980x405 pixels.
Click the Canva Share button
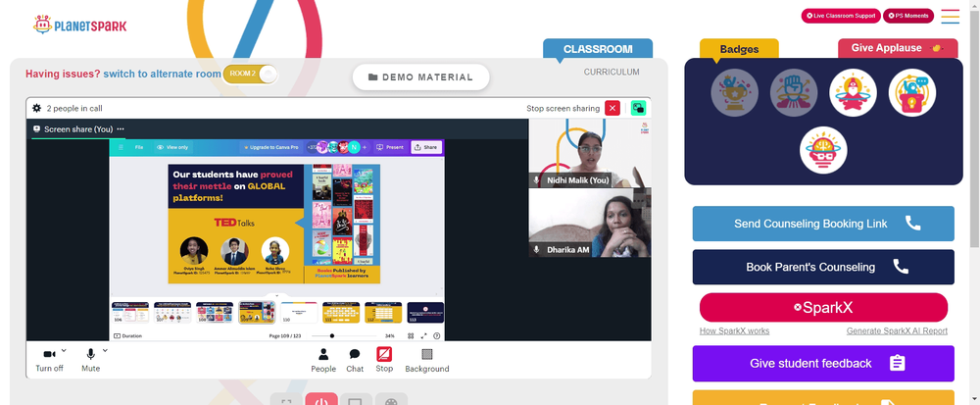point(426,147)
